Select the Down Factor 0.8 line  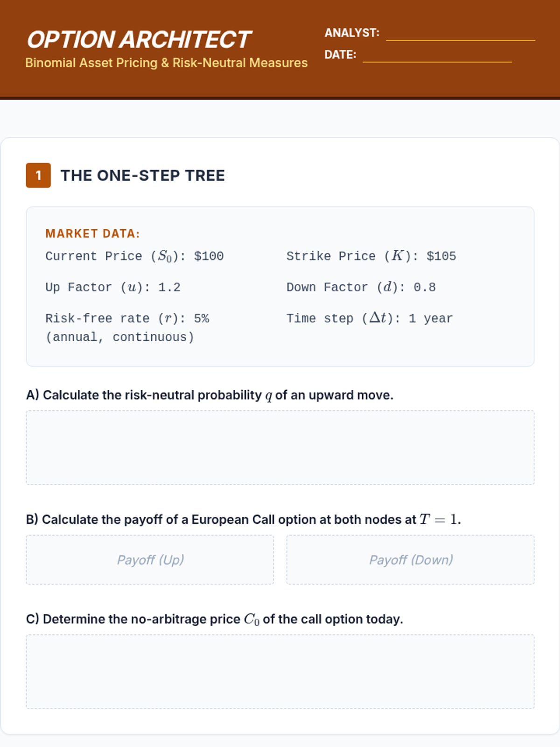[361, 287]
